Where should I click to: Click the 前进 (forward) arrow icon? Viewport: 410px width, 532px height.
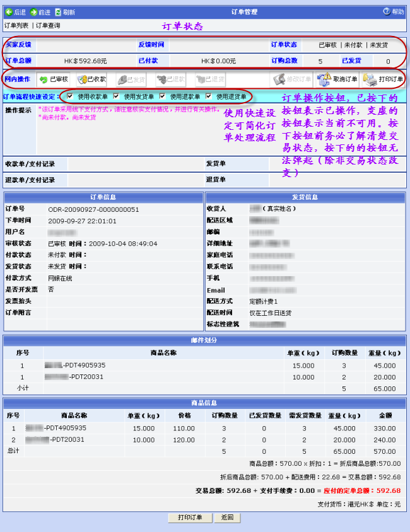point(34,12)
